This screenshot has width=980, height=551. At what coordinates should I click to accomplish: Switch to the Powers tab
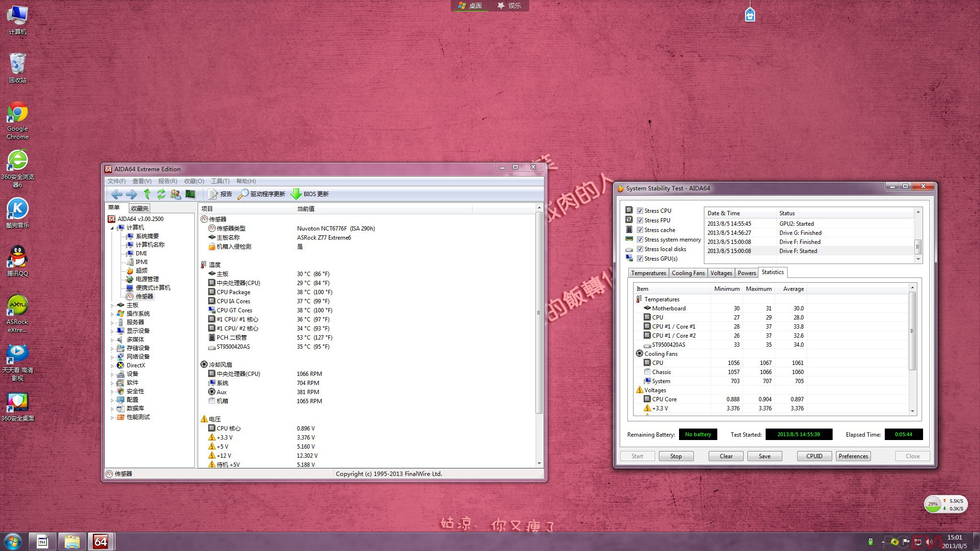point(746,273)
